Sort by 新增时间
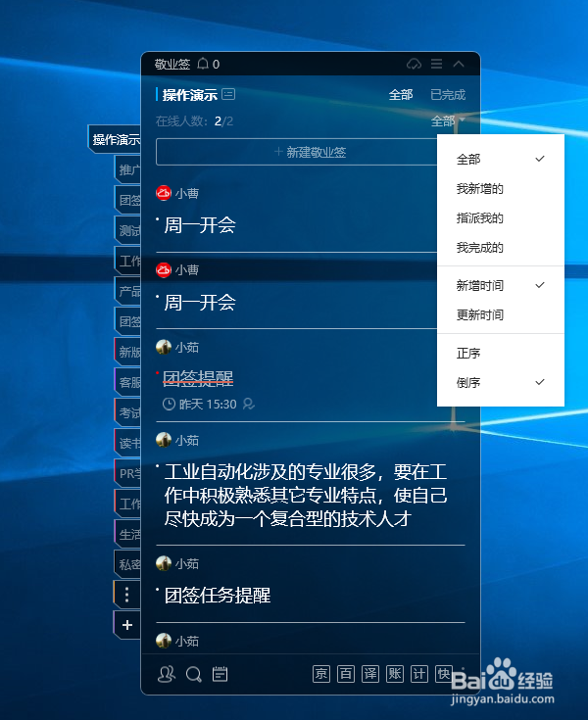This screenshot has width=588, height=720. (501, 286)
